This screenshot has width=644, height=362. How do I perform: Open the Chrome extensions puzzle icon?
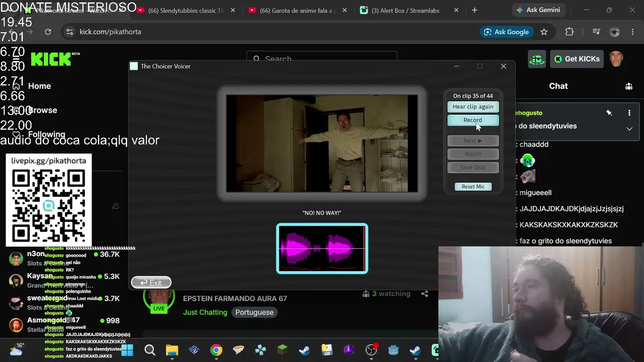[x=570, y=32]
